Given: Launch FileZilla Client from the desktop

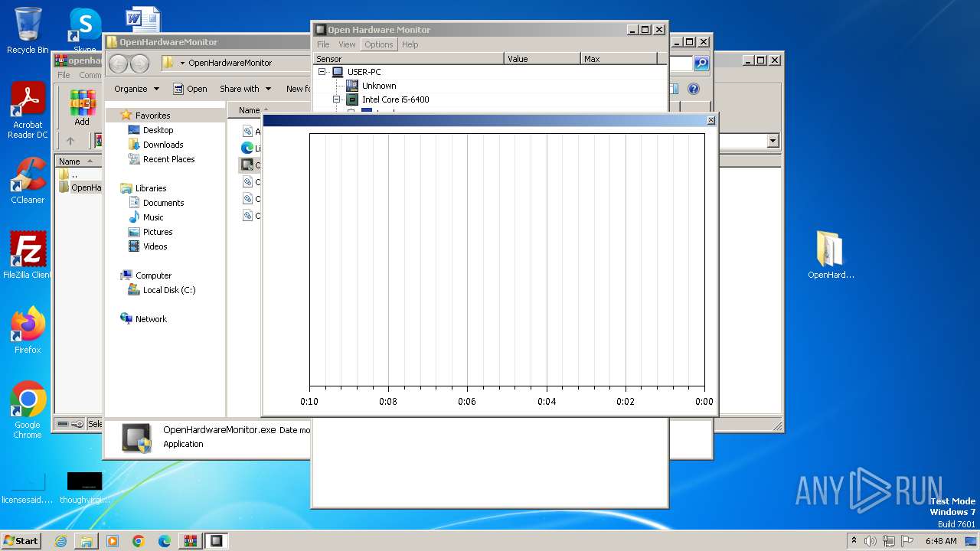Looking at the screenshot, I should (28, 256).
